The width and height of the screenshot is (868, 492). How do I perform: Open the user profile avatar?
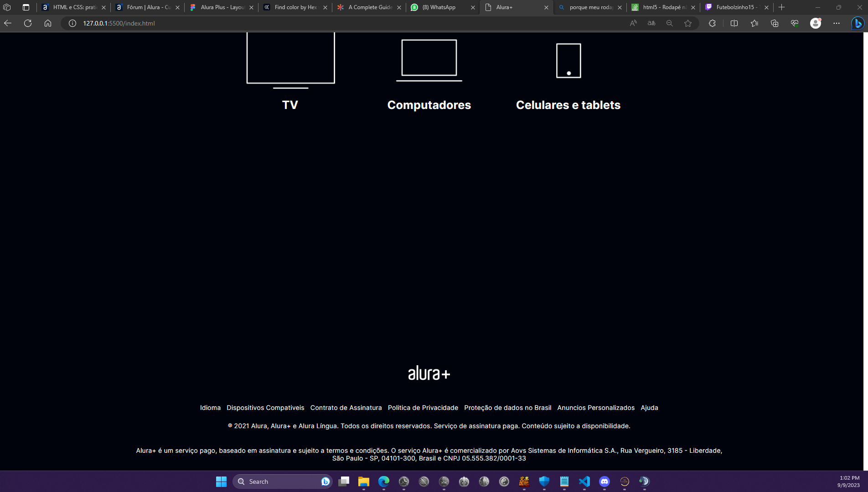816,23
